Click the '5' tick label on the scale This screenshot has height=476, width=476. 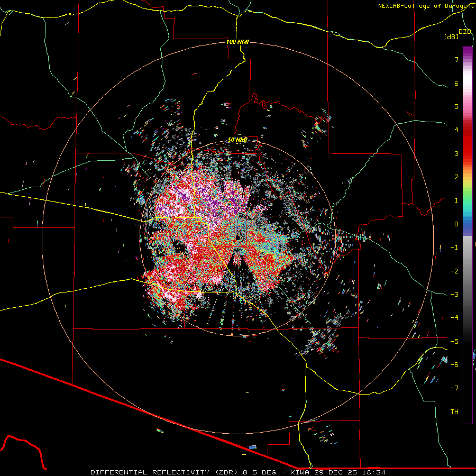coord(456,106)
